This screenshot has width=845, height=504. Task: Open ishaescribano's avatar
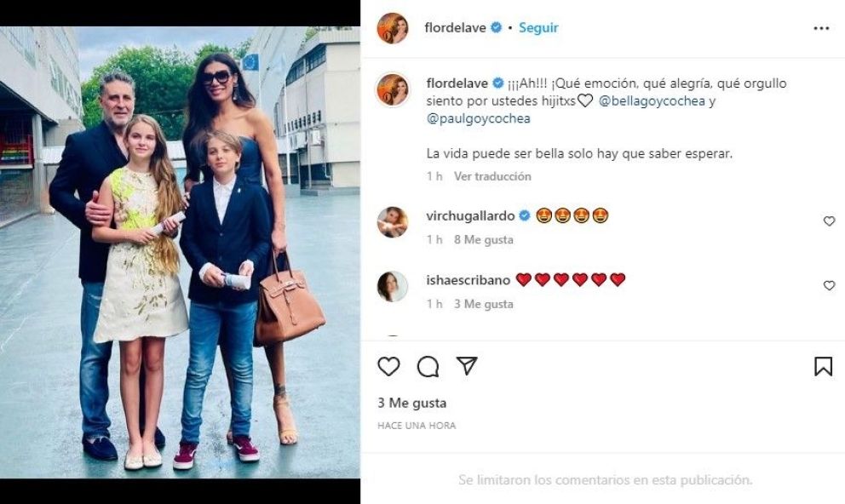pyautogui.click(x=393, y=286)
